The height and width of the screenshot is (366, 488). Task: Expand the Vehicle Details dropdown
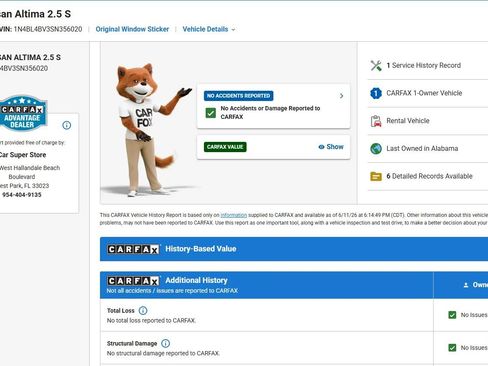pyautogui.click(x=209, y=29)
